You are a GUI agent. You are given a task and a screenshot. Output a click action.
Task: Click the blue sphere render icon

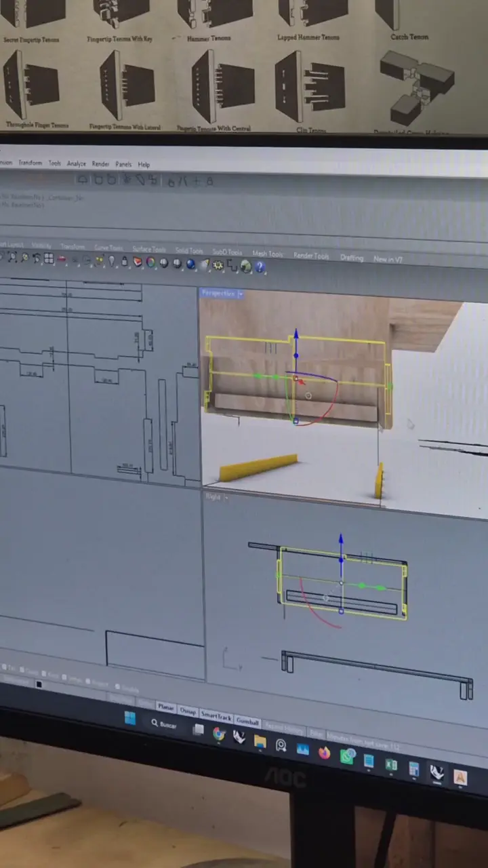coord(190,264)
